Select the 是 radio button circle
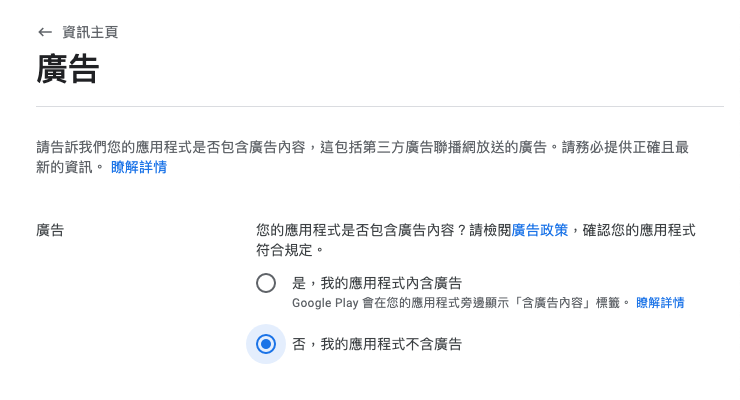This screenshot has height=400, width=740. pyautogui.click(x=266, y=283)
